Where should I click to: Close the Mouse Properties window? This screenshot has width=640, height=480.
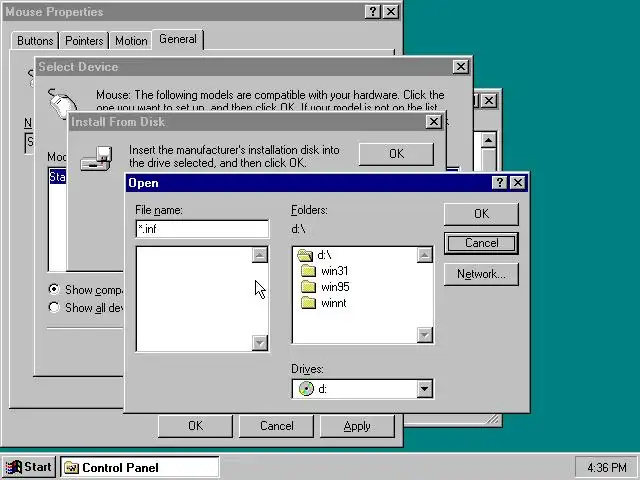[391, 12]
